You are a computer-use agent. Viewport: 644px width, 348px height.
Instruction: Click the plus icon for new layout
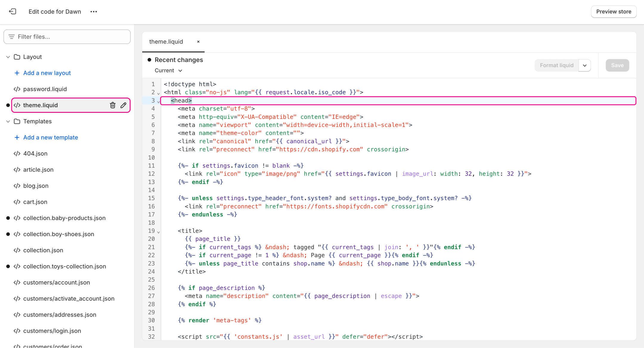coord(17,73)
